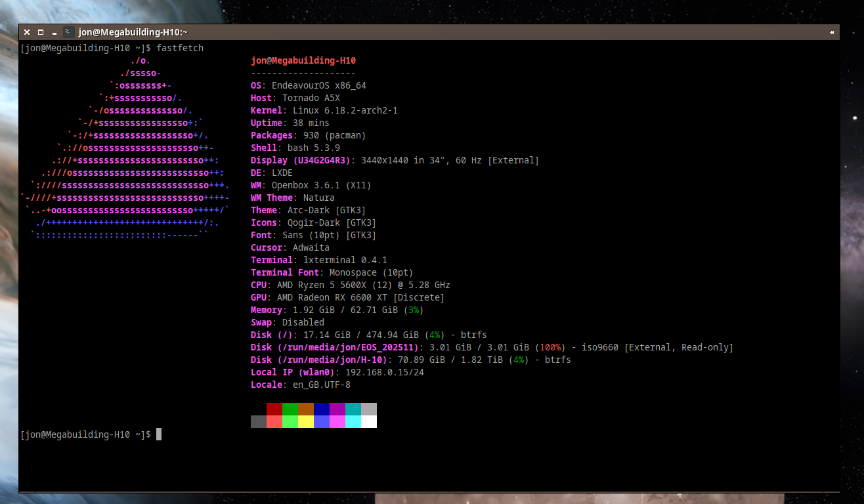Click the "Adwaita" cursor value
Image resolution: width=864 pixels, height=504 pixels.
coord(311,247)
